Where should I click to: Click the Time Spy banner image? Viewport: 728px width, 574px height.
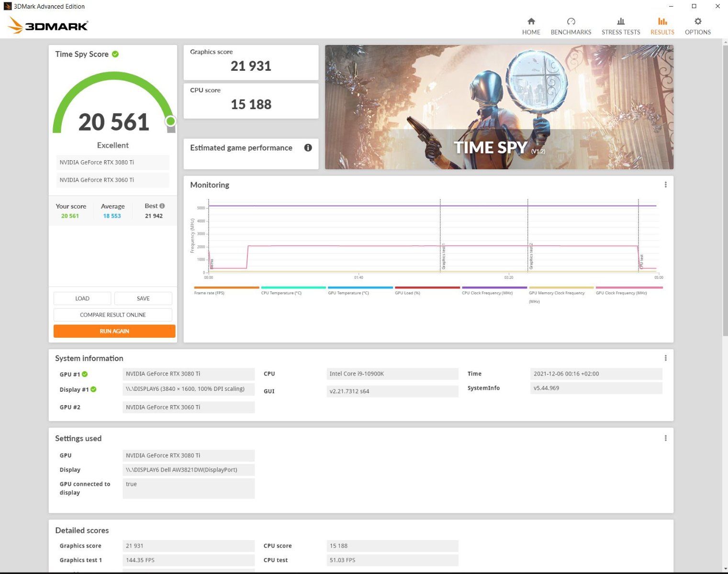coord(499,107)
